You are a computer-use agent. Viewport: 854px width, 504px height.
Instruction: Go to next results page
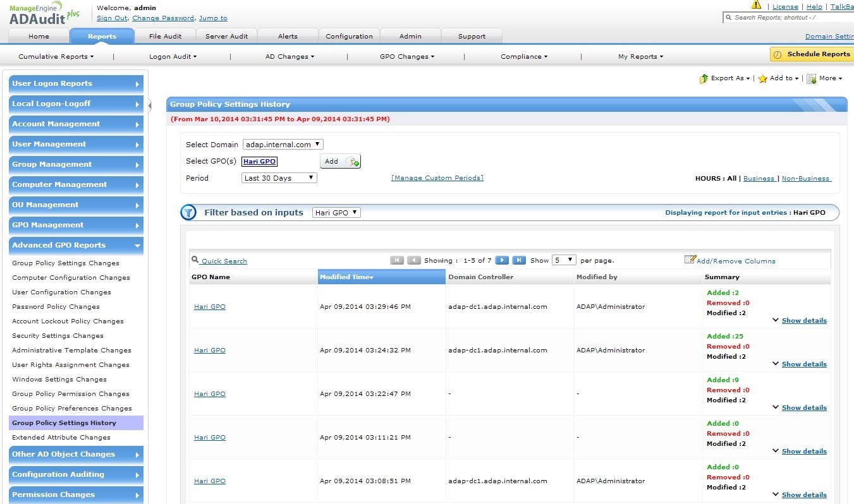tap(502, 260)
